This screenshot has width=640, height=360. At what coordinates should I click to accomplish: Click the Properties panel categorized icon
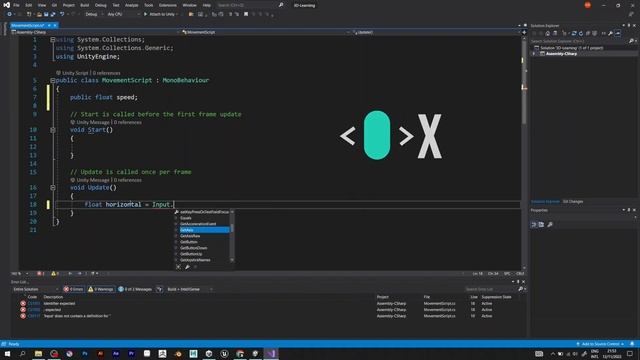(x=534, y=224)
